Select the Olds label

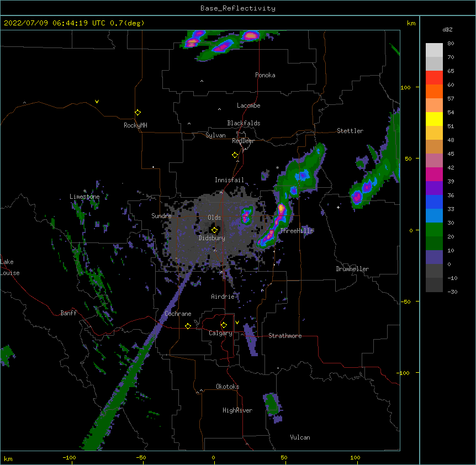tap(214, 218)
